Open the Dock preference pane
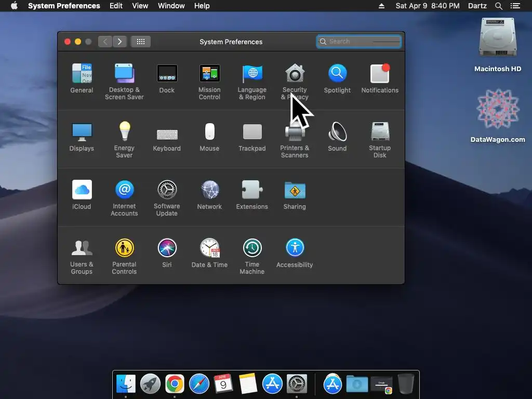The width and height of the screenshot is (532, 399). pos(167,78)
